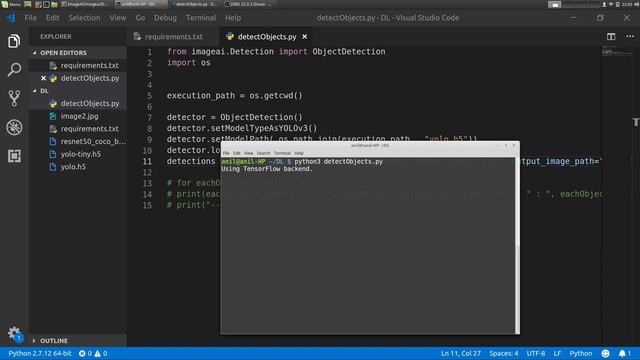Image resolution: width=640 pixels, height=360 pixels.
Task: Click Python 2.7.12 64-bit interpreter selector
Action: 40,353
